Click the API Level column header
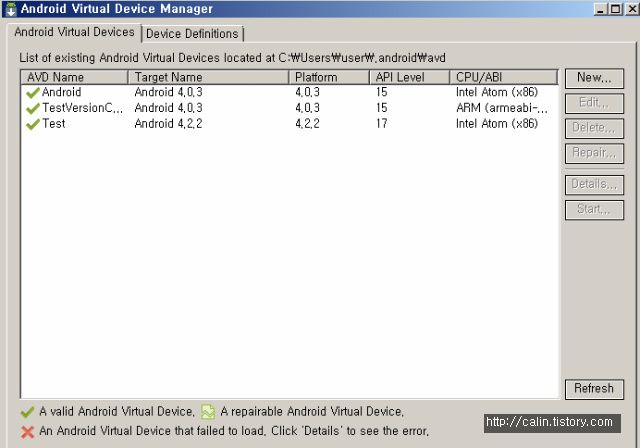This screenshot has height=448, width=640. point(409,77)
